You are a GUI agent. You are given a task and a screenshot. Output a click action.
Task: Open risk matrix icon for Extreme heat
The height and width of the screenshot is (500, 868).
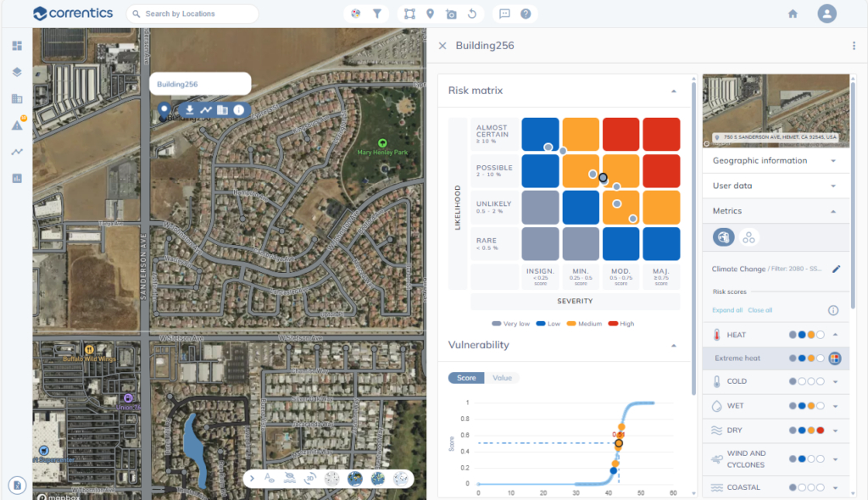click(834, 358)
